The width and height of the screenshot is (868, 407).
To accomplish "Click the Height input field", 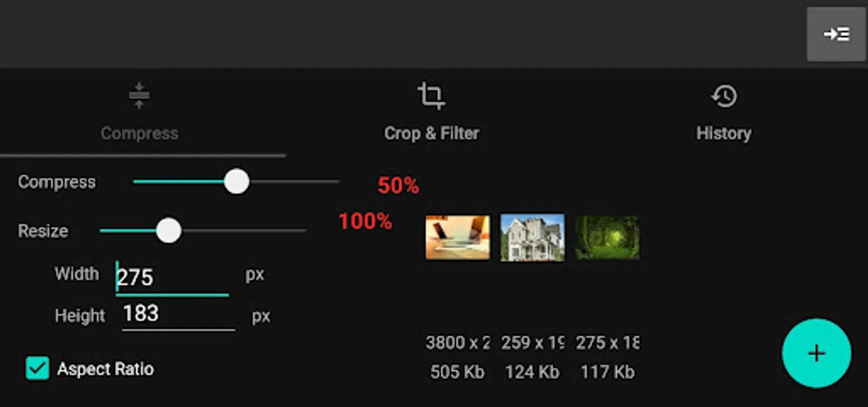I will (178, 313).
